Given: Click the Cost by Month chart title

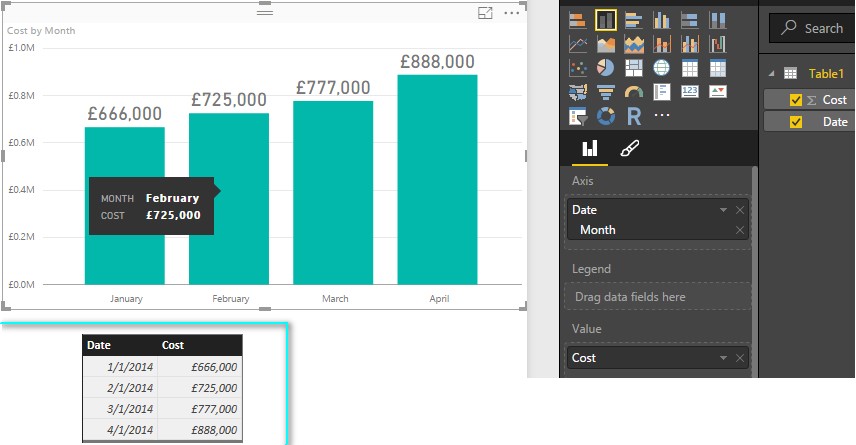Looking at the screenshot, I should pyautogui.click(x=41, y=31).
